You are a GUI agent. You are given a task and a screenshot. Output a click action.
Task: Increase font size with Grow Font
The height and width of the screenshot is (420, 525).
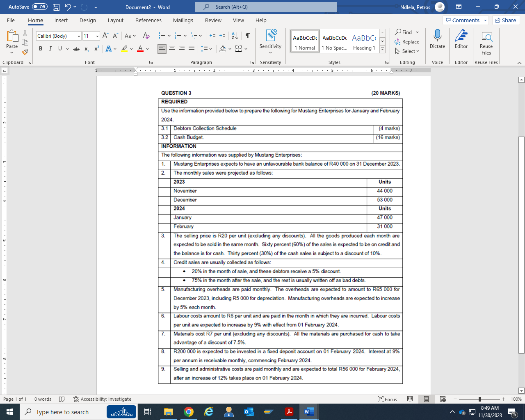click(x=105, y=36)
